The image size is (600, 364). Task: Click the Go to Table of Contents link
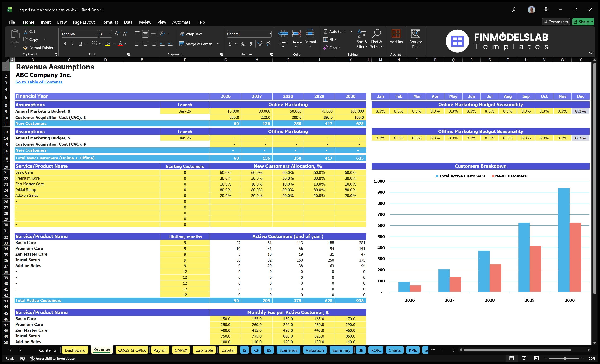[x=39, y=82]
